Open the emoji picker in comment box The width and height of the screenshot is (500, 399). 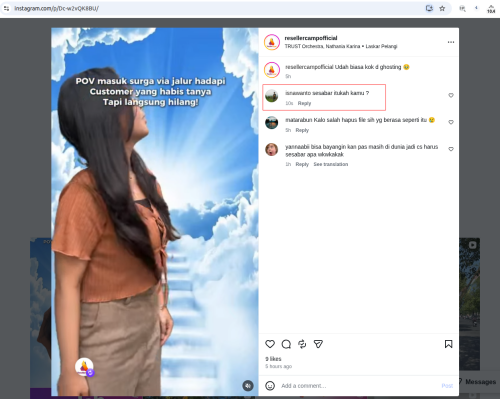pos(270,386)
